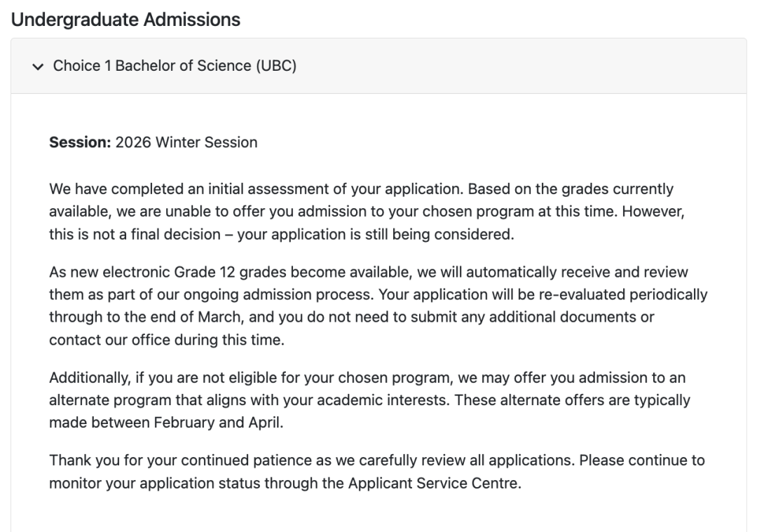Click the Choice 1 Bachelor of Science header
Viewport: 757px width, 532px height.
pos(175,66)
